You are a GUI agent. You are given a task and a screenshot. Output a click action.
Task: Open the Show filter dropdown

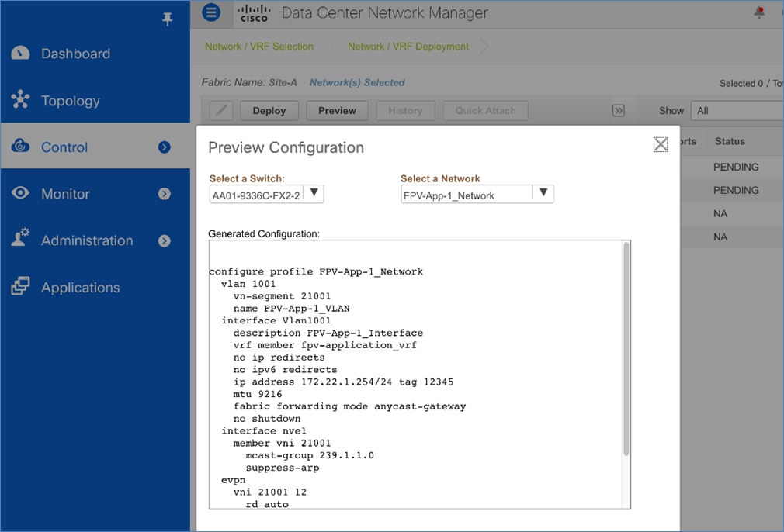coord(737,110)
